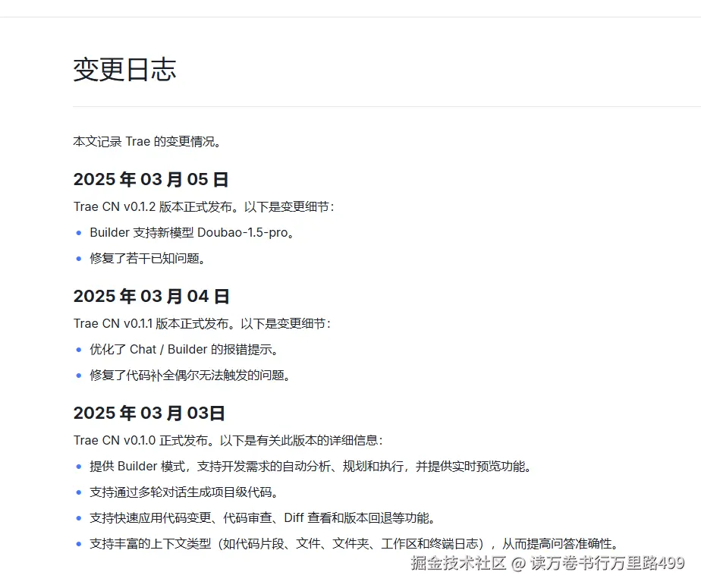Select the 2025 年 03 月 03日 heading
This screenshot has width=701, height=588.
pyautogui.click(x=150, y=413)
